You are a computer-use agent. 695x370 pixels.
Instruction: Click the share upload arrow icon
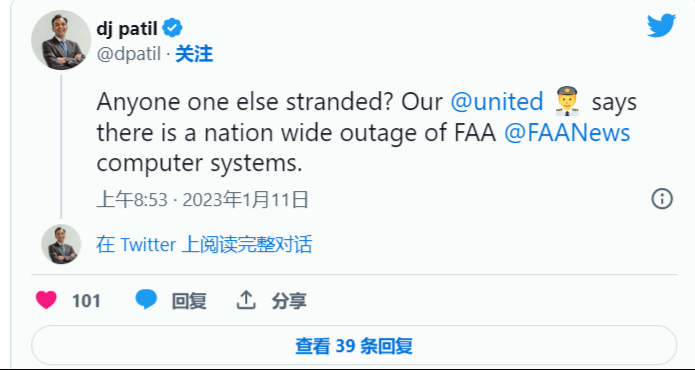tap(246, 300)
